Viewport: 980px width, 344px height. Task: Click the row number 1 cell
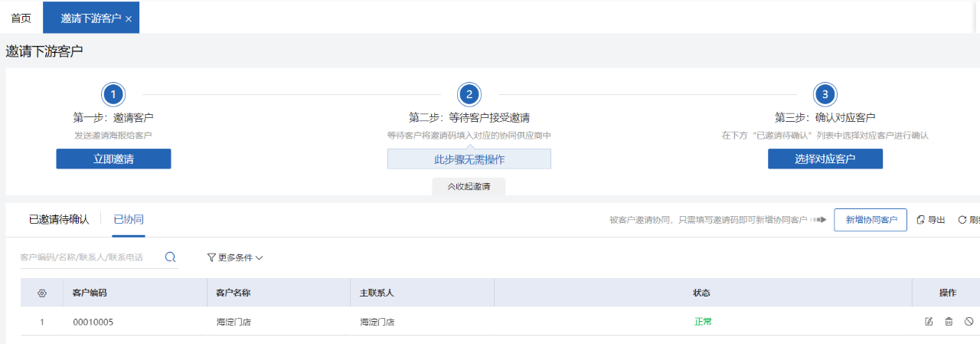pyautogui.click(x=42, y=322)
